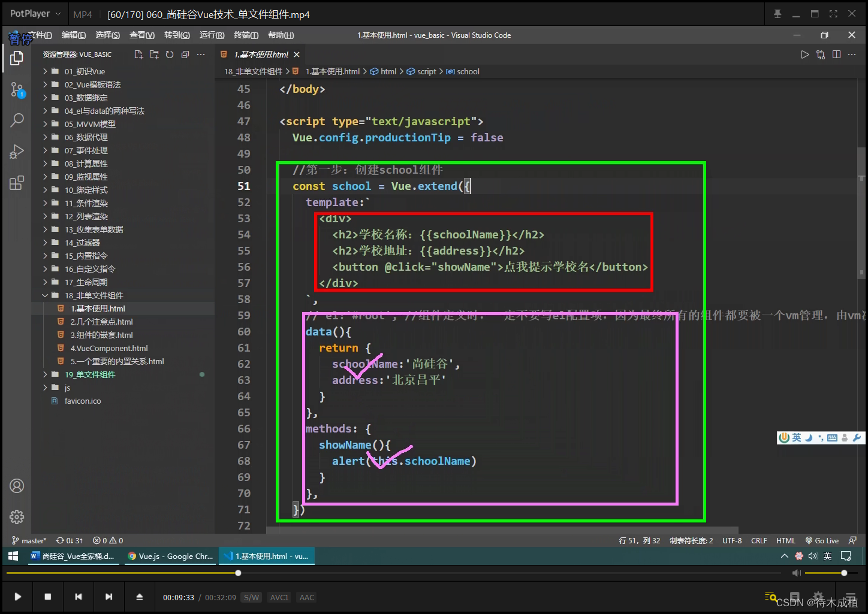The width and height of the screenshot is (868, 614).
Task: Toggle S/W decoder indicator
Action: pyautogui.click(x=252, y=597)
